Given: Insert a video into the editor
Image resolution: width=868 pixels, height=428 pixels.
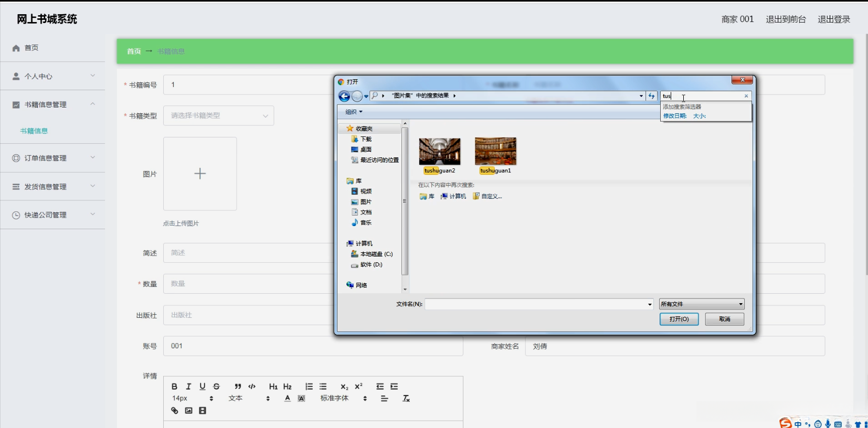Looking at the screenshot, I should coord(203,411).
